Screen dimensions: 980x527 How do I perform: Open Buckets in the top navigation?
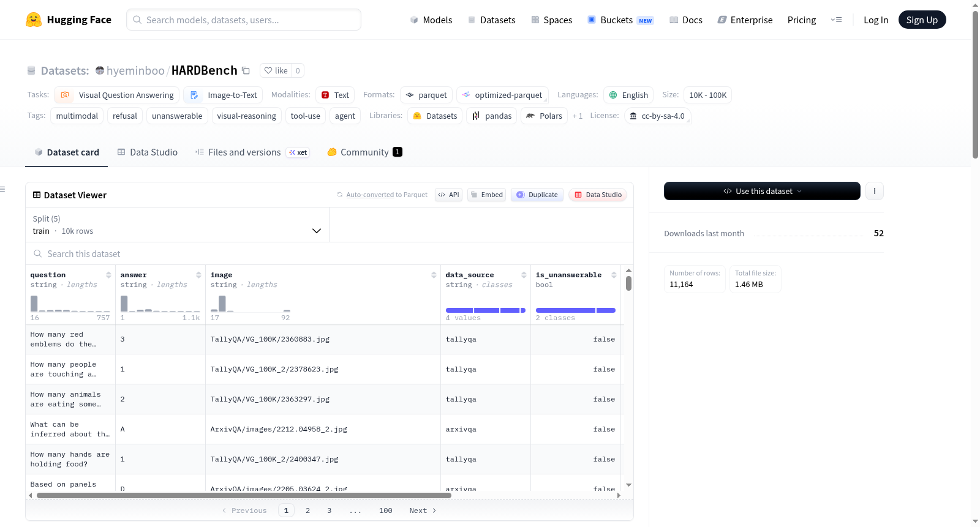tap(620, 20)
